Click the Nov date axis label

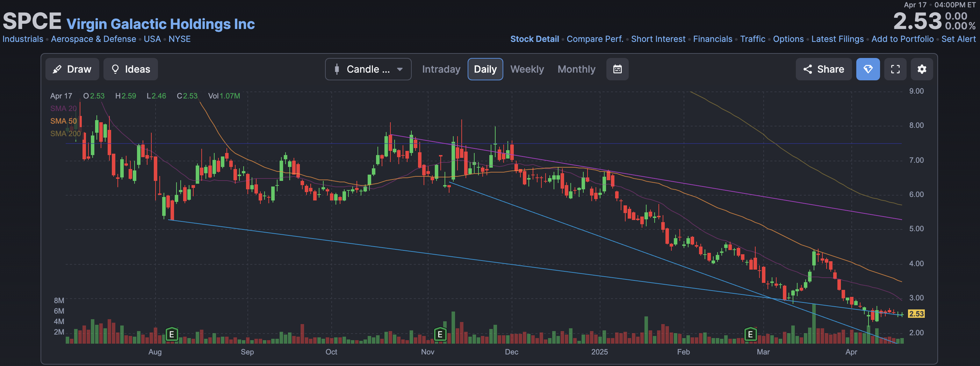[427, 352]
